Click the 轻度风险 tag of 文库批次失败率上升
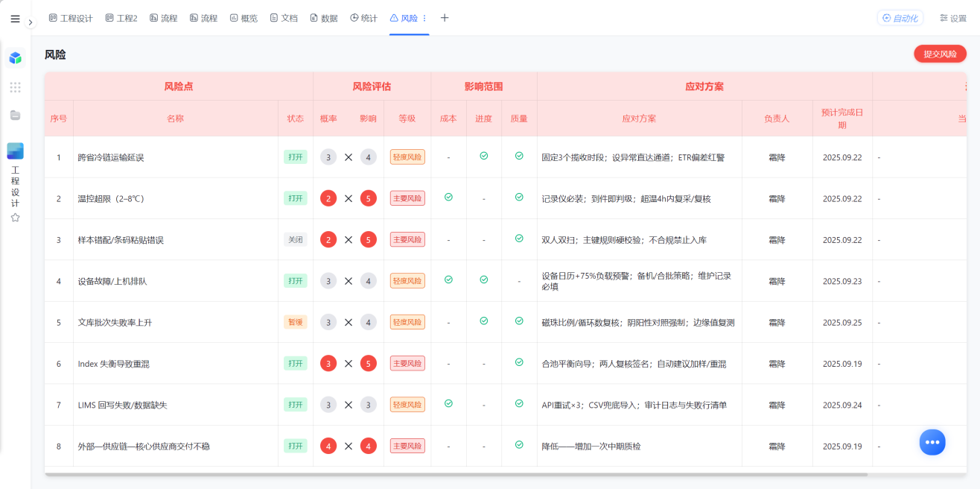 coord(407,322)
